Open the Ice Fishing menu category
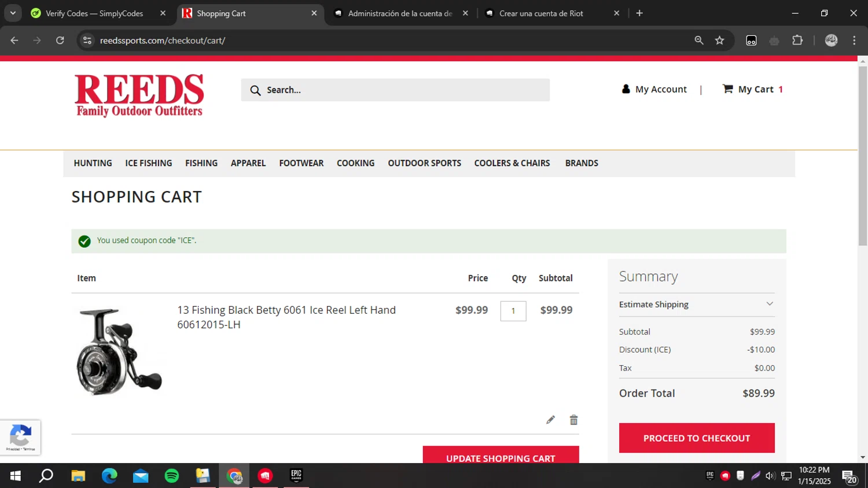868x488 pixels. (x=149, y=163)
